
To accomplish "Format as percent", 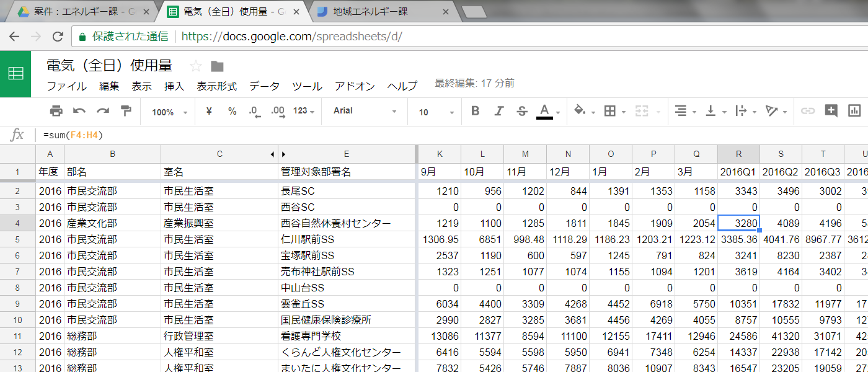I will (232, 111).
